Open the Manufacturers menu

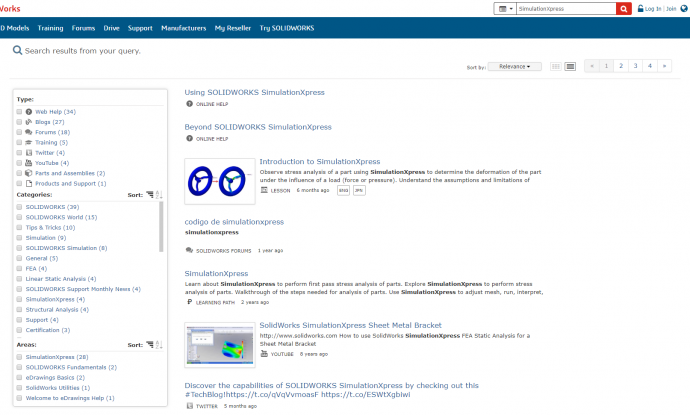pyautogui.click(x=184, y=28)
